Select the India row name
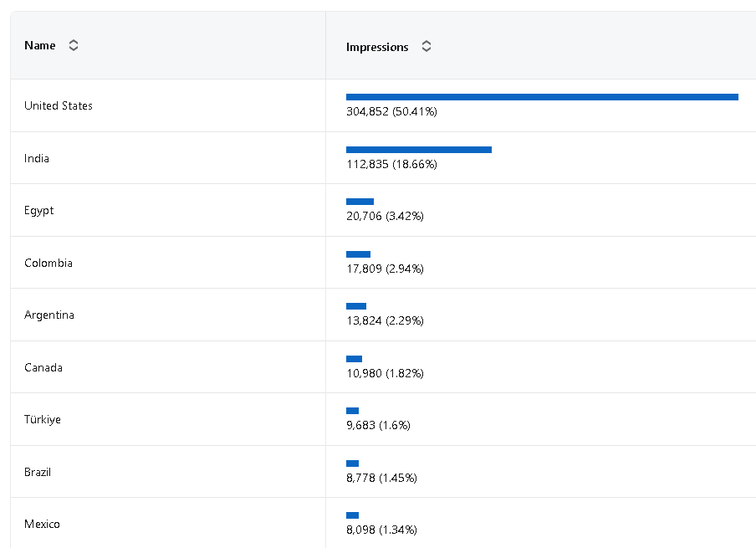 37,158
